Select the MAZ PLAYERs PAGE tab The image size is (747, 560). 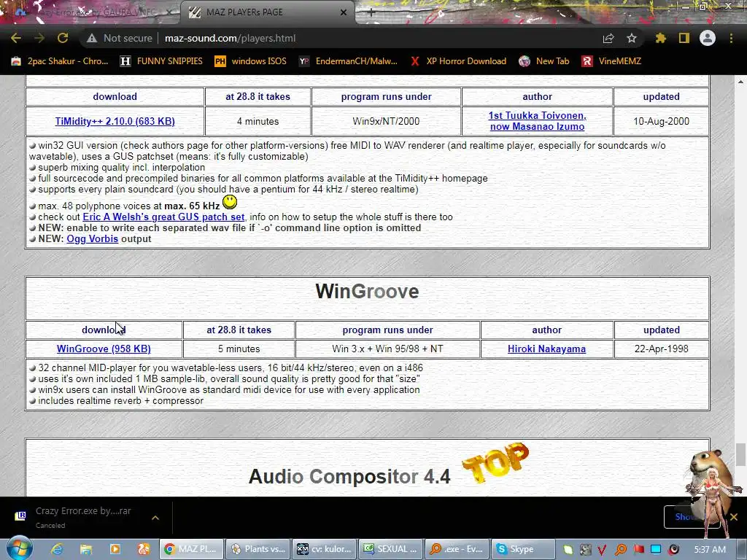(x=267, y=12)
